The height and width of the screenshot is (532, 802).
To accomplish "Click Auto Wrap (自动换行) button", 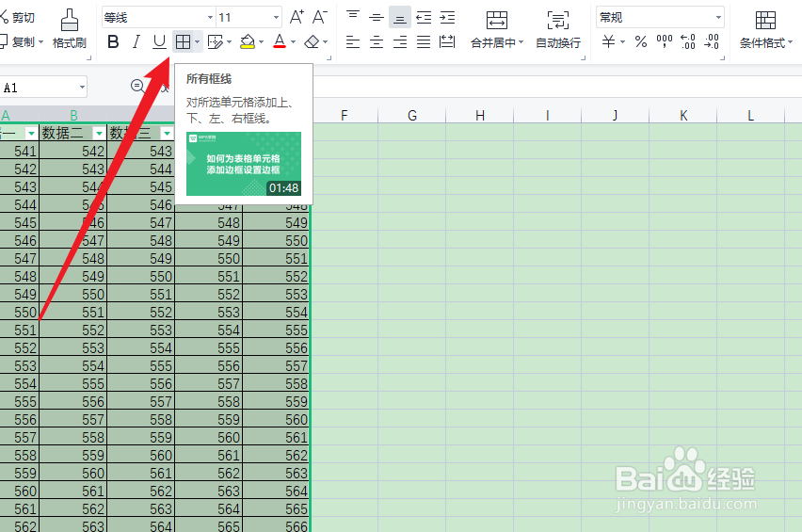I will click(558, 29).
